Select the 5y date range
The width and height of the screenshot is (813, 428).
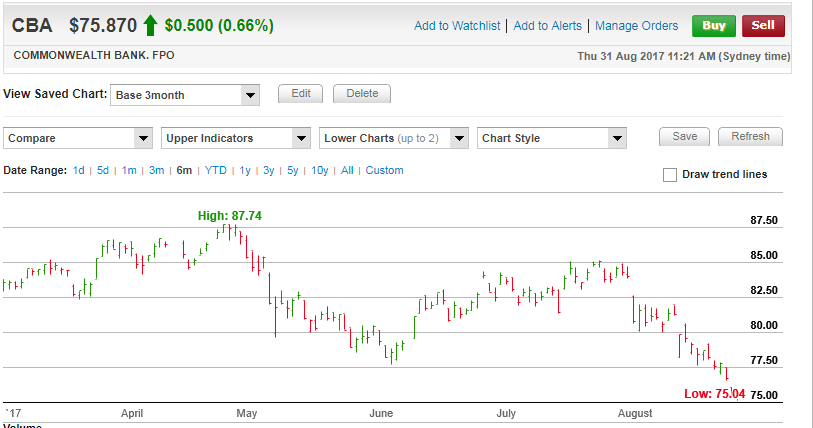click(x=292, y=170)
